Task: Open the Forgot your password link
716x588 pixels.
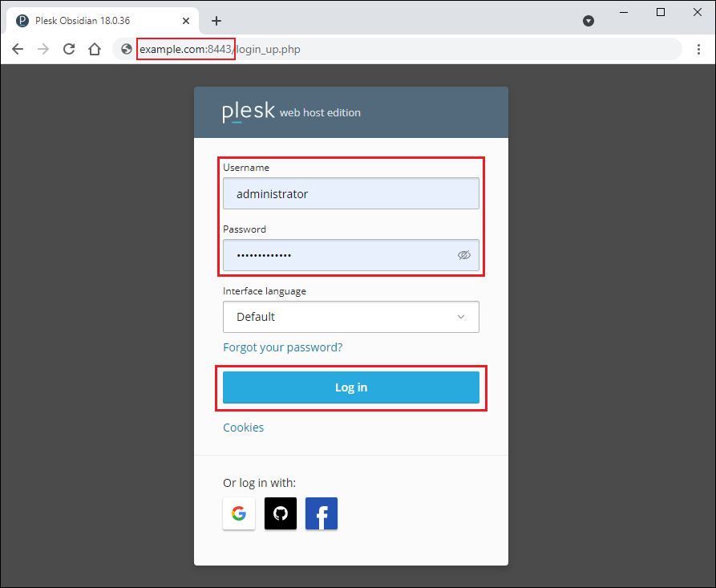Action: tap(282, 347)
